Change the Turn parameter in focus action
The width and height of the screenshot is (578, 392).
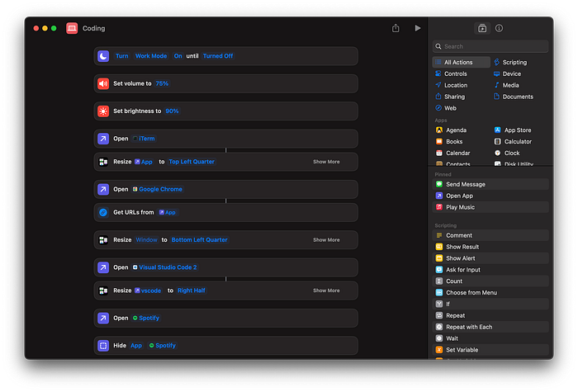122,56
